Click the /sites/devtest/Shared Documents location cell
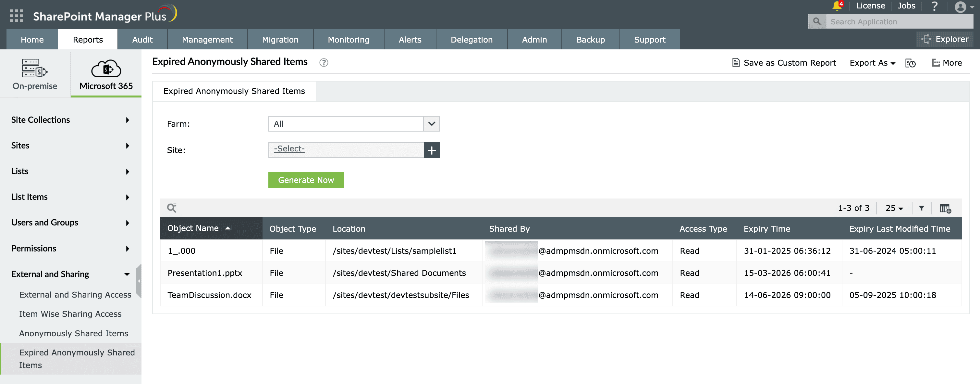 [x=404, y=273]
